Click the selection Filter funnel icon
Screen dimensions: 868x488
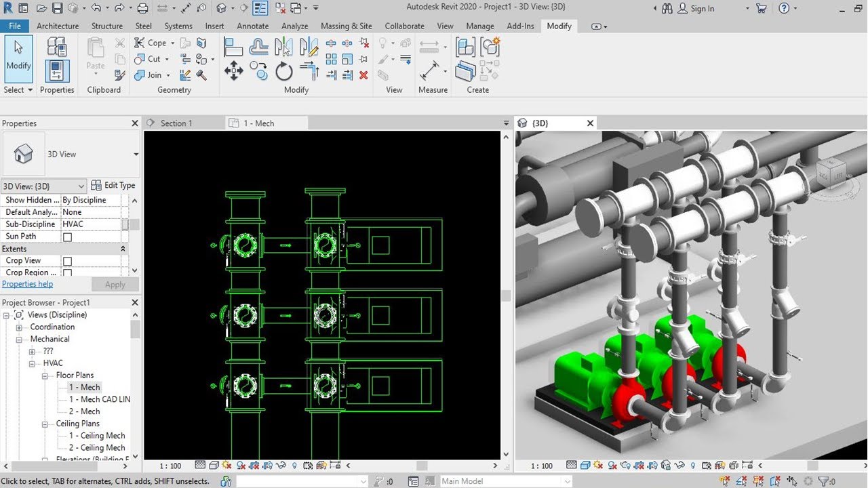pyautogui.click(x=824, y=481)
